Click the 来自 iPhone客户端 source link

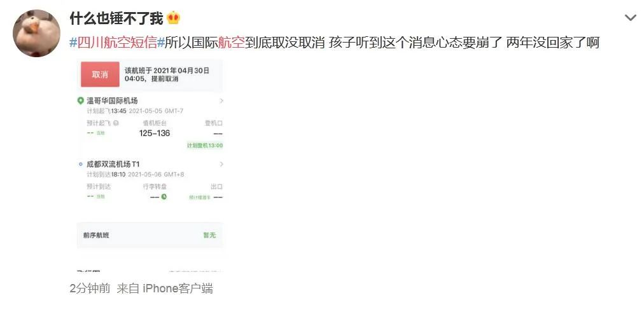tap(165, 288)
